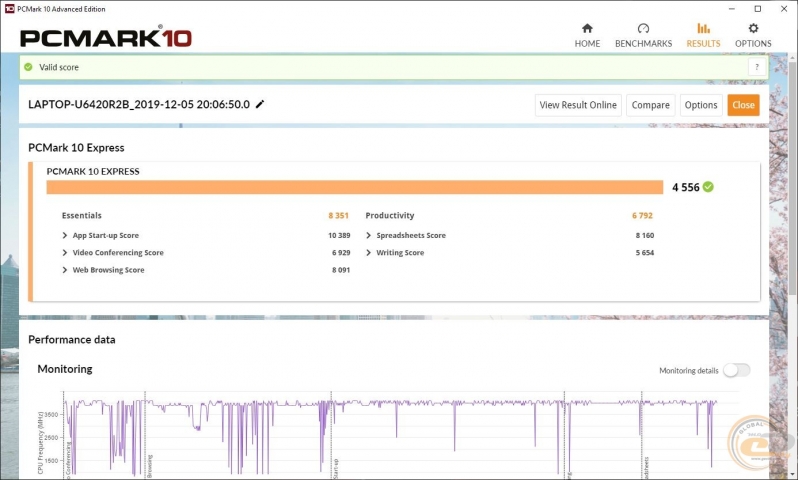Go to the HOME tab
The width and height of the screenshot is (798, 480).
tap(587, 36)
